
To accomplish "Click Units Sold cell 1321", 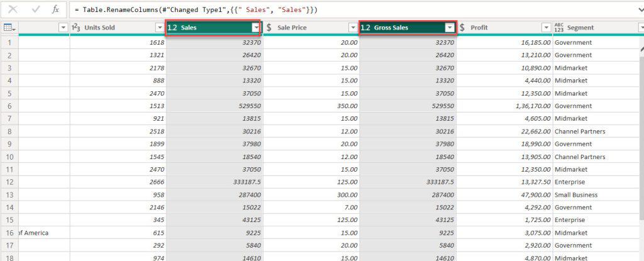I will coord(118,55).
